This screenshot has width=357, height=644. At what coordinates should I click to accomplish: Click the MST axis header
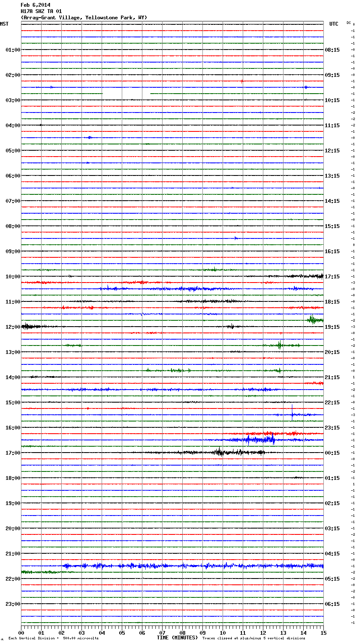4,24
